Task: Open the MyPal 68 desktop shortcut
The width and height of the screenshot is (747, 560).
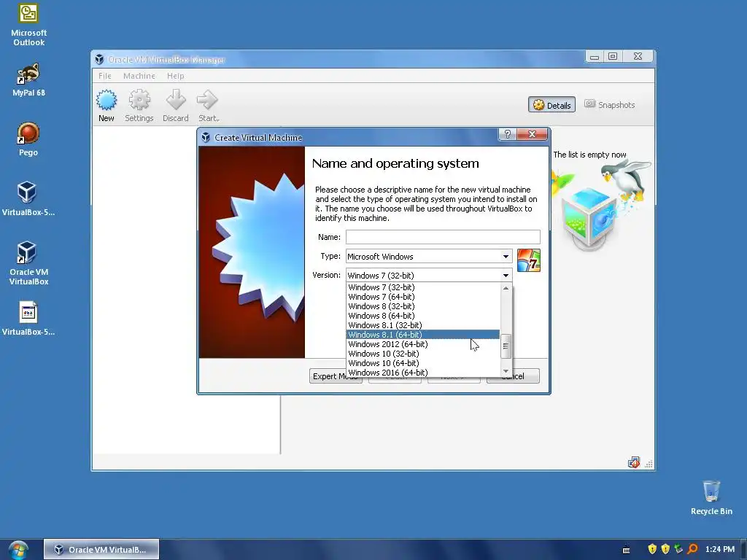Action: [x=28, y=80]
